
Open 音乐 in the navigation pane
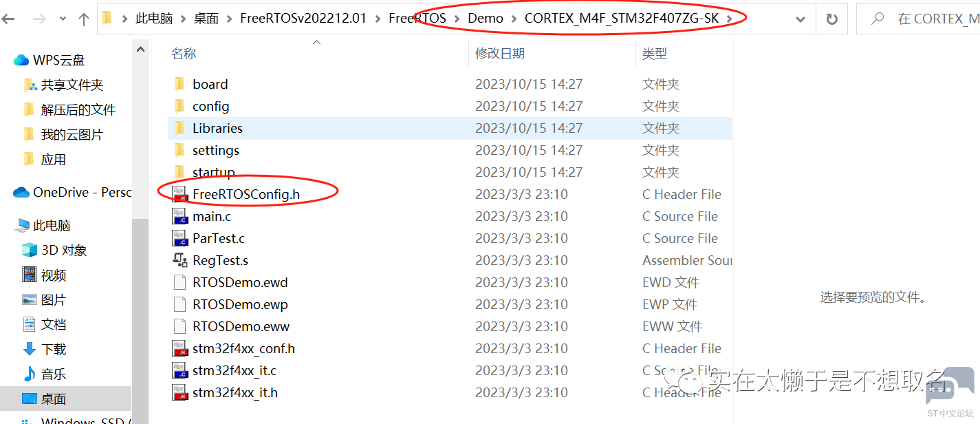54,374
